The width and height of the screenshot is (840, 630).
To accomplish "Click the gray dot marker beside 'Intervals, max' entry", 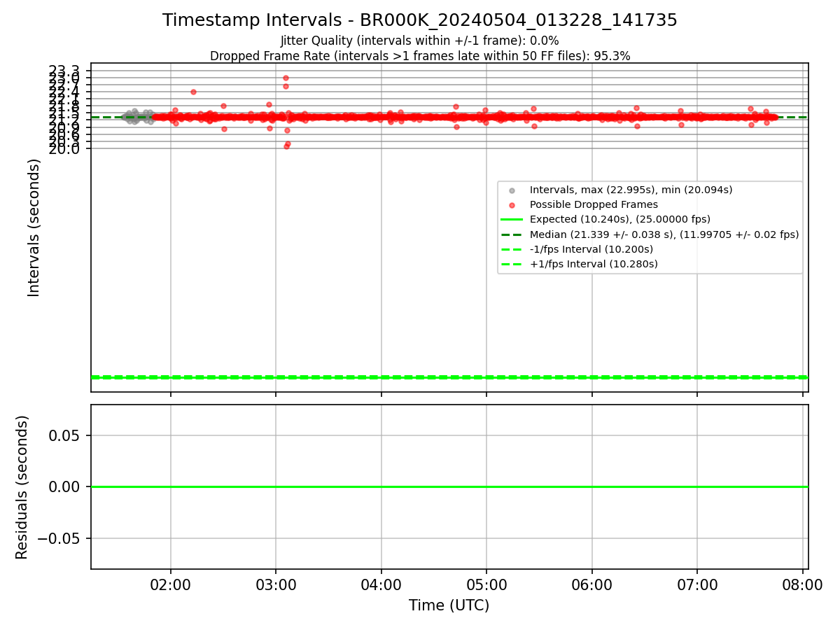I will tap(512, 190).
